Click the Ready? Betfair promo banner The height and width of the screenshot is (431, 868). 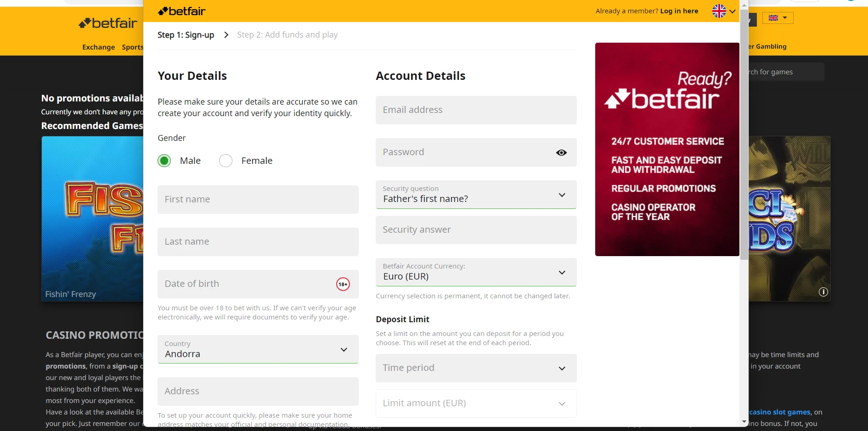(667, 149)
